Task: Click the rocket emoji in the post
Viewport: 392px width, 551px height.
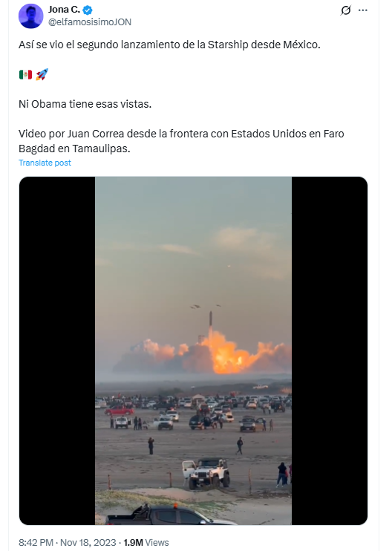Action: point(42,74)
